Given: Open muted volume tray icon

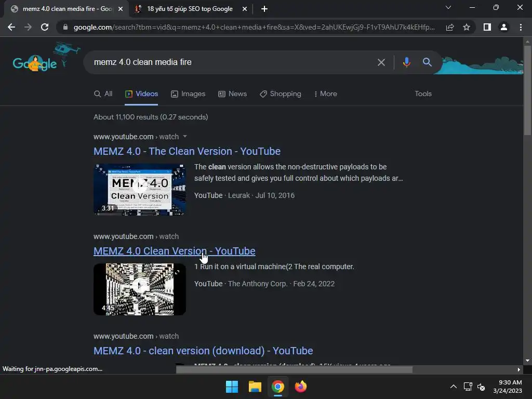Looking at the screenshot, I should [481, 387].
